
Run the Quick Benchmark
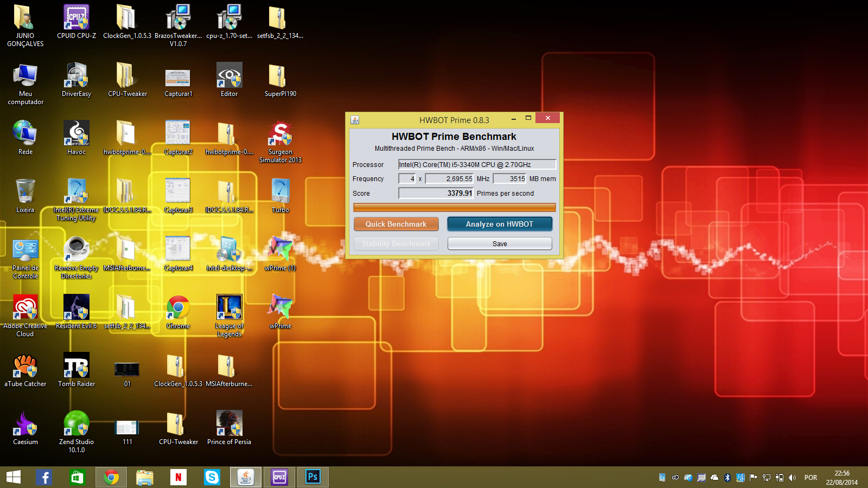pyautogui.click(x=396, y=224)
